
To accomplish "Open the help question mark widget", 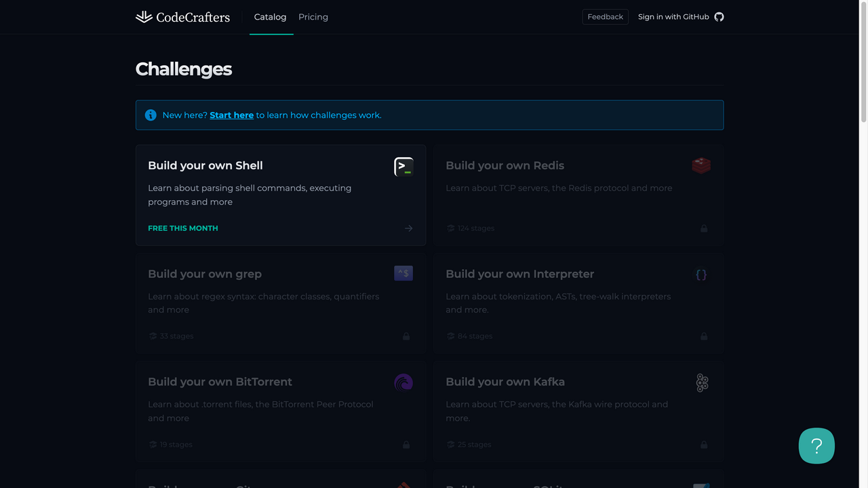I will coord(816,446).
